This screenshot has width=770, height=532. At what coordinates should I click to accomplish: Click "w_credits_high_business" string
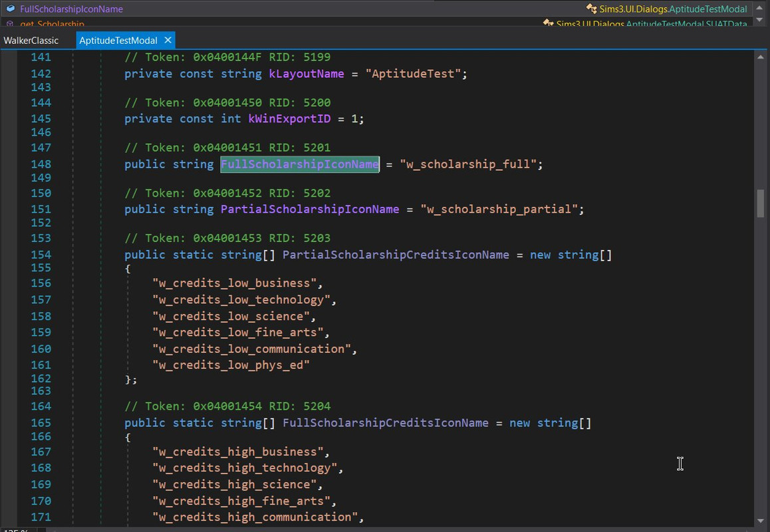coord(237,452)
